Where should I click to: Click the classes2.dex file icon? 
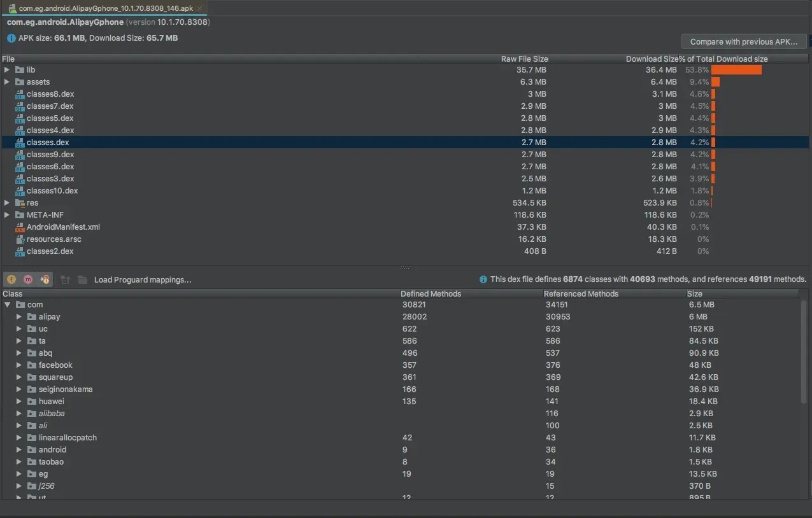[x=20, y=251]
